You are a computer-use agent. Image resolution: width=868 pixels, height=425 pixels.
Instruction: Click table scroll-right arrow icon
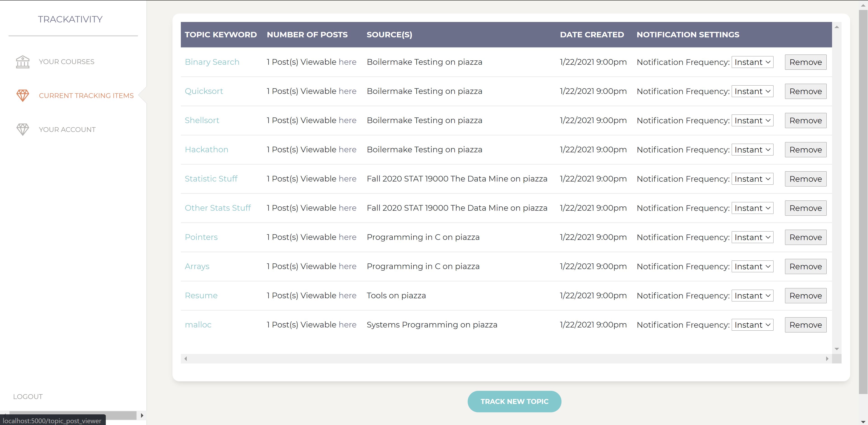(x=827, y=358)
